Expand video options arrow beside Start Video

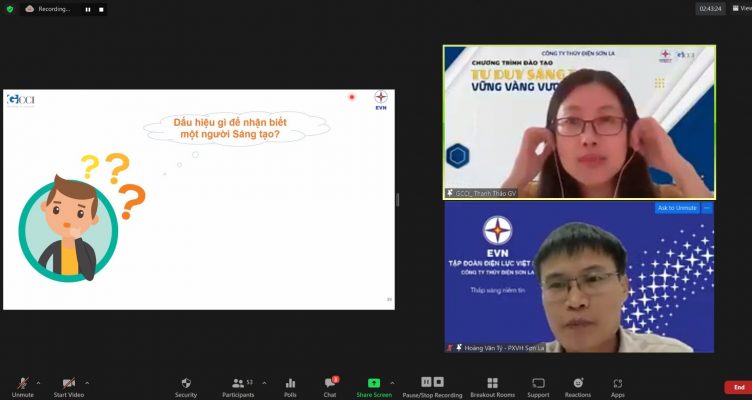[x=87, y=382]
